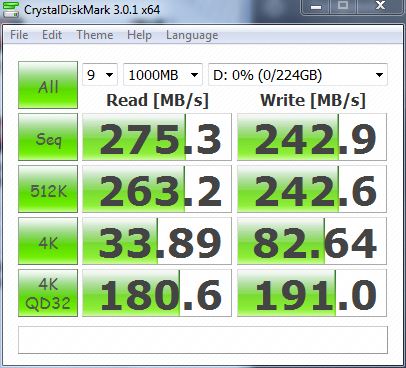Click the CrystalDiskMark 3.0.1 x64 title text

coord(92,9)
